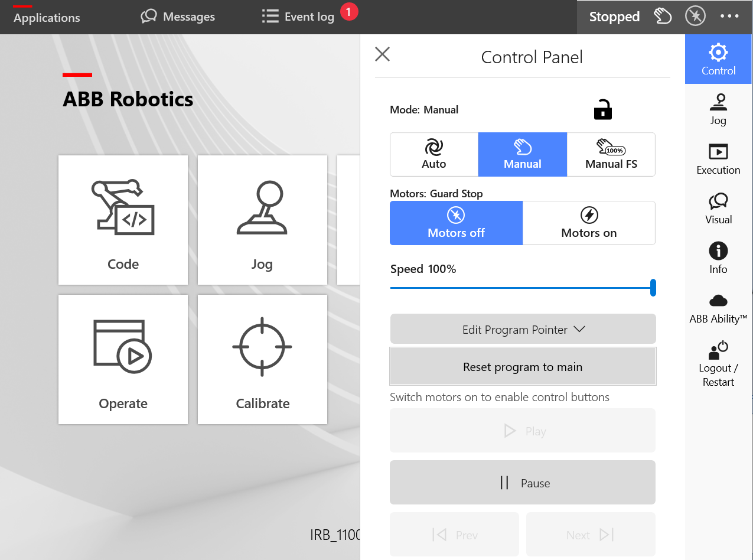The width and height of the screenshot is (753, 560).
Task: Open the Operate application tile
Action: [123, 359]
